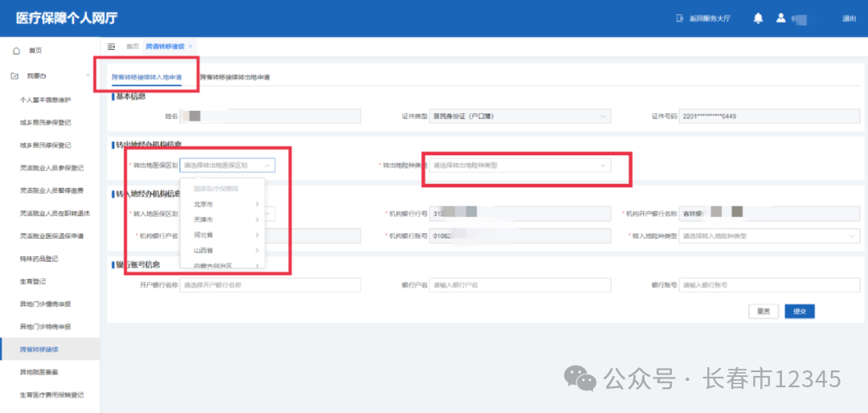Screen dimensions: 868x413
Task: Select the 跨省转移接续转入地申请 tab
Action: click(146, 78)
